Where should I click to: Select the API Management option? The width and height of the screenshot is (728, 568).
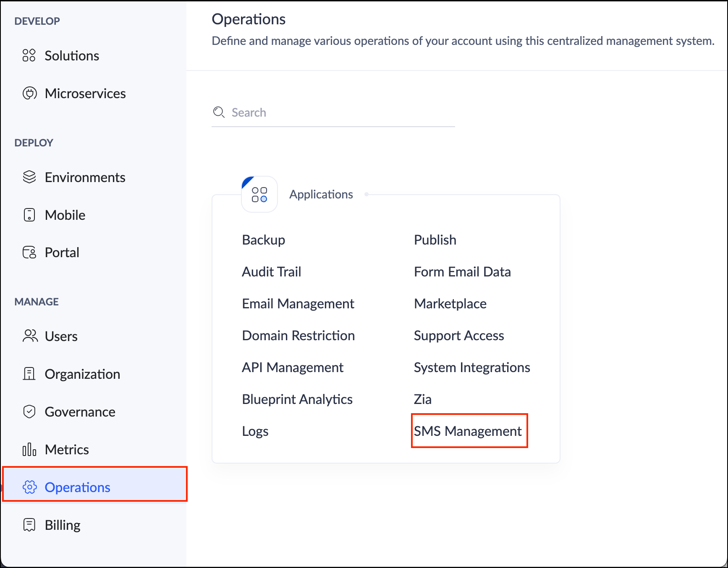[x=293, y=367]
